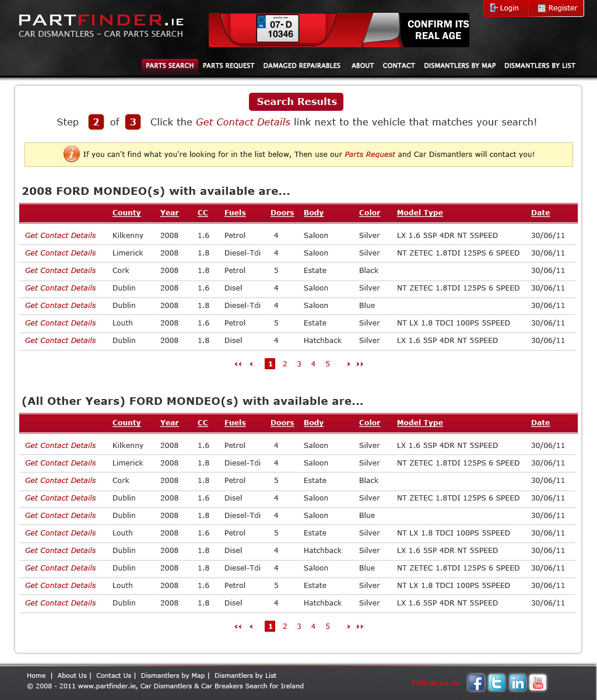Click the Login button

click(x=505, y=8)
